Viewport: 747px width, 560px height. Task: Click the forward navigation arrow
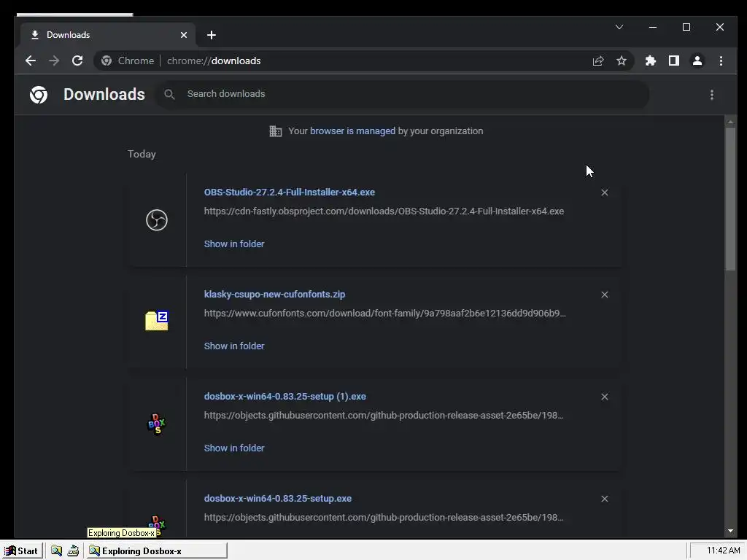[54, 61]
